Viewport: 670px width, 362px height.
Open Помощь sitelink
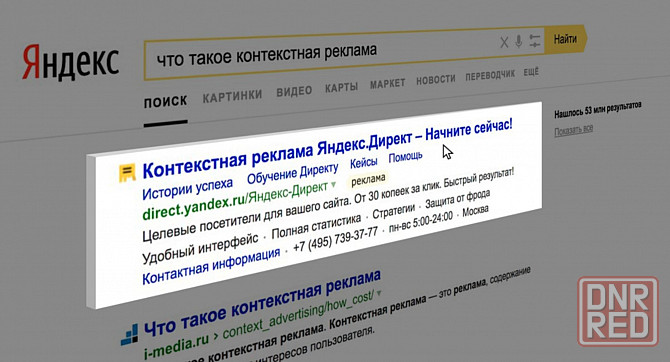point(406,156)
